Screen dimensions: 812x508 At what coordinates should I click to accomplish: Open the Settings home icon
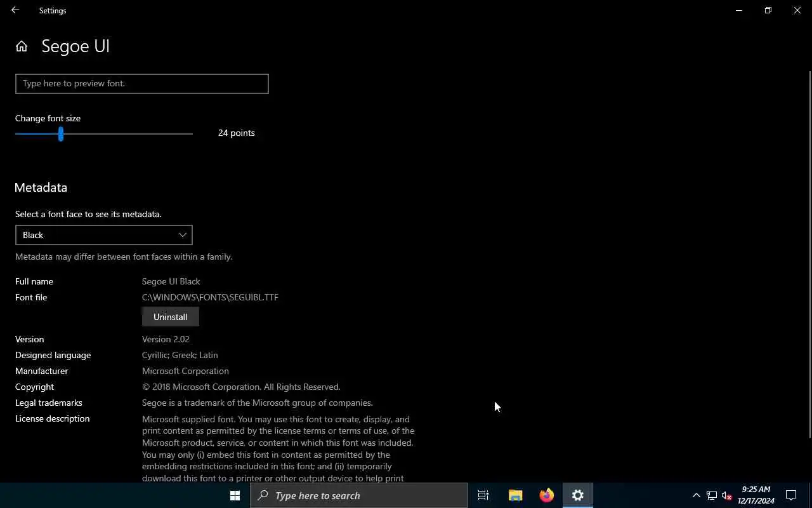22,46
